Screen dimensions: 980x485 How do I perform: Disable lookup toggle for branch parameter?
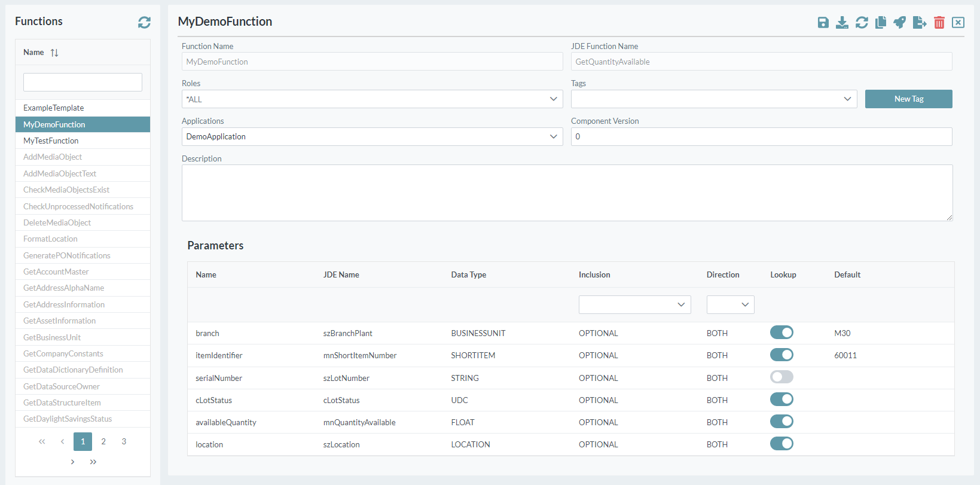(x=781, y=333)
